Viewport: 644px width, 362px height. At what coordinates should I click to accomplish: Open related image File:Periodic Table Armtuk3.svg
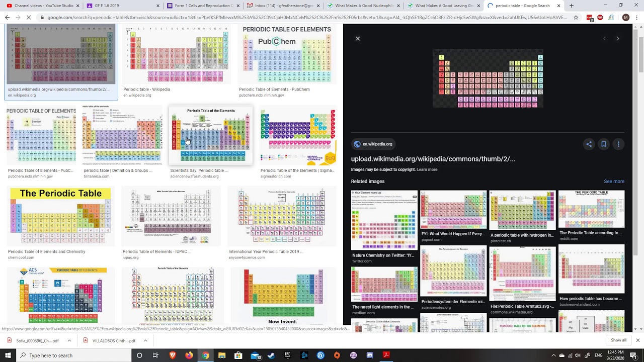pos(522,280)
